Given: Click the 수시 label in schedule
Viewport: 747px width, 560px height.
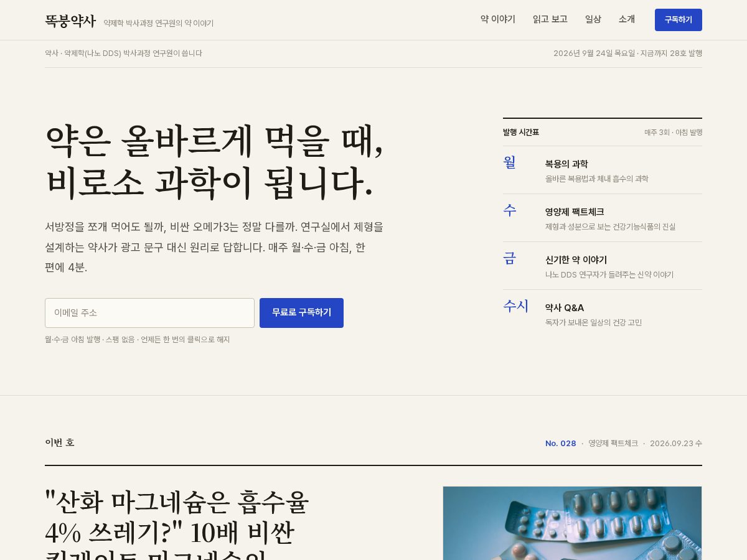Looking at the screenshot, I should pyautogui.click(x=516, y=306).
